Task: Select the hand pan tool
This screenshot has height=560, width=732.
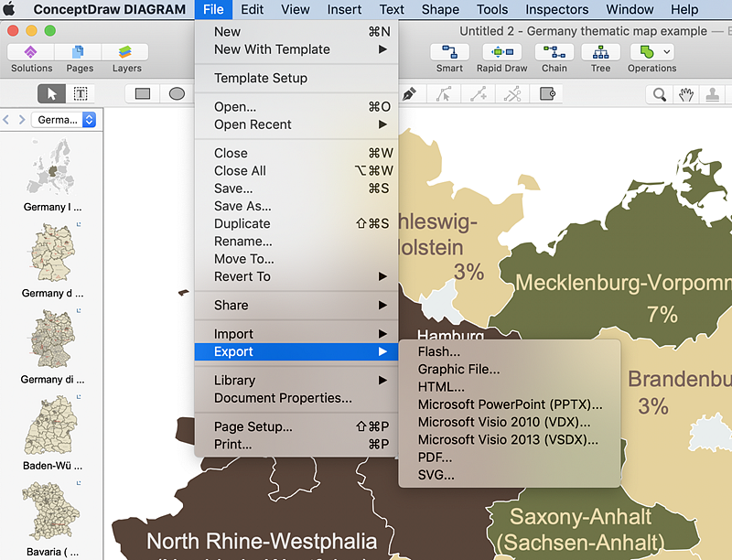Action: click(x=685, y=94)
